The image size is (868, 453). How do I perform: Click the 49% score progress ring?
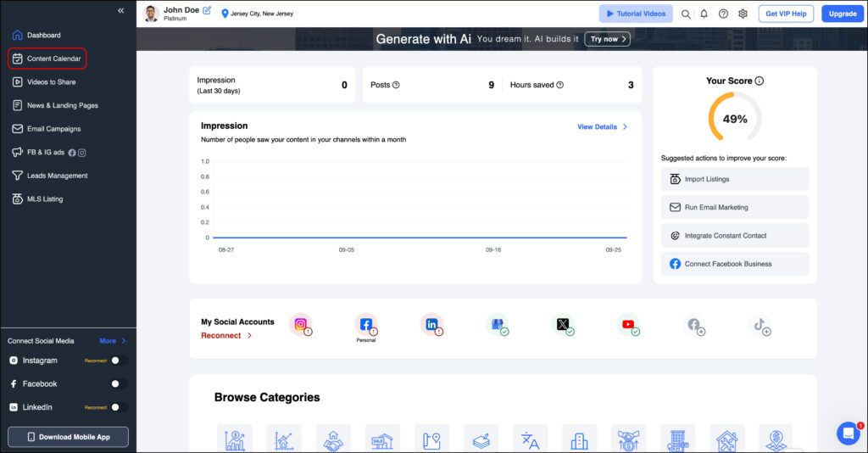coord(734,119)
